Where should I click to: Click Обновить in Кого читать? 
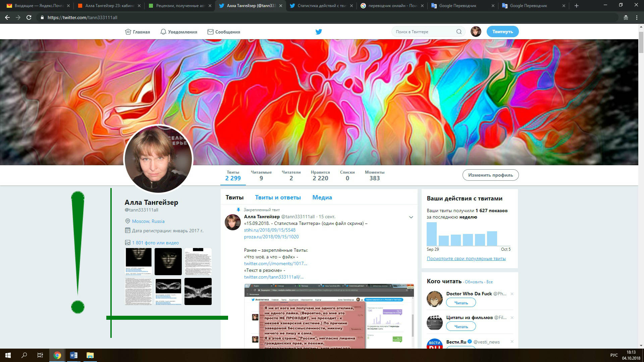(x=474, y=282)
